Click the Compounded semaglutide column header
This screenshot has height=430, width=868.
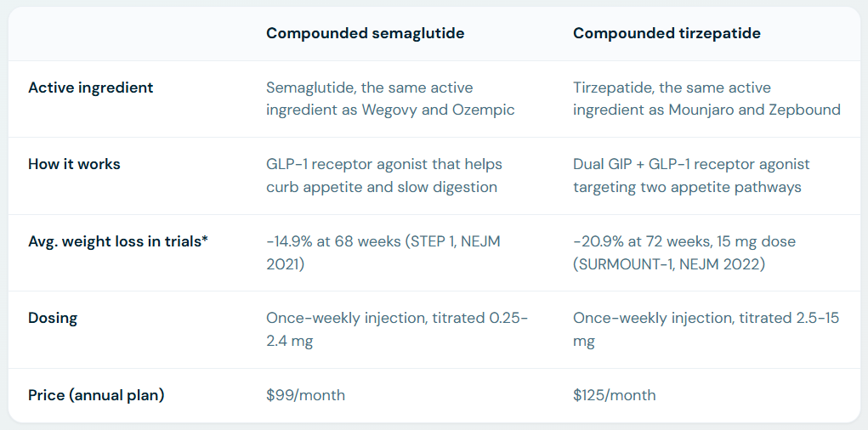365,33
